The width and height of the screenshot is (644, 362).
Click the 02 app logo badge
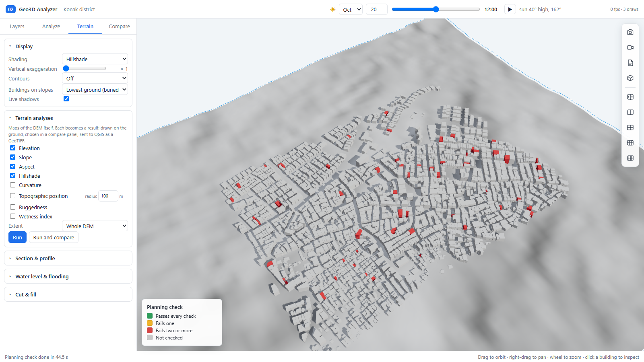(10, 9)
